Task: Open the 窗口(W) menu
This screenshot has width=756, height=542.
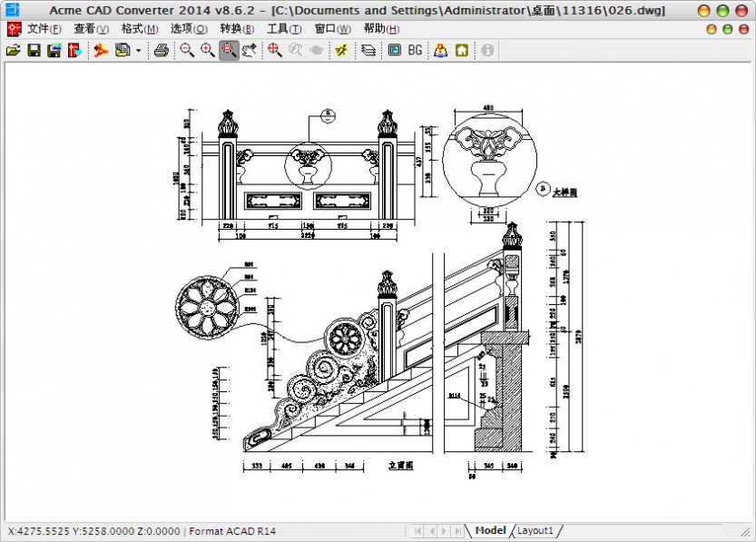Action: (x=333, y=29)
